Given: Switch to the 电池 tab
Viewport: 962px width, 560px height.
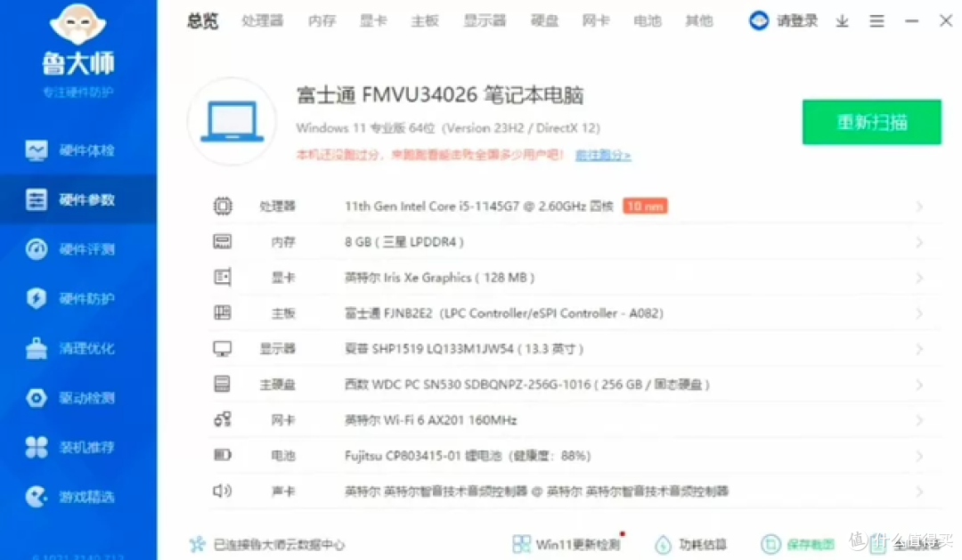Looking at the screenshot, I should 648,20.
